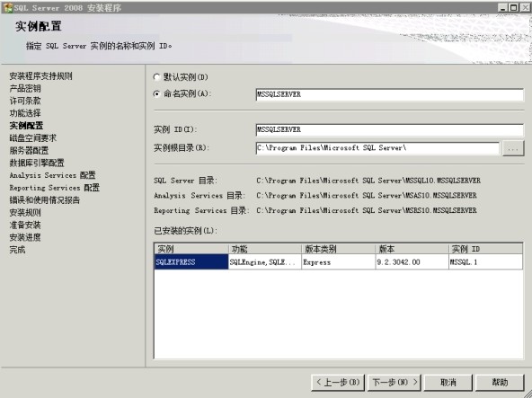Click 功能选择 step in sidebar
Screen dimensions: 532x398
point(25,113)
